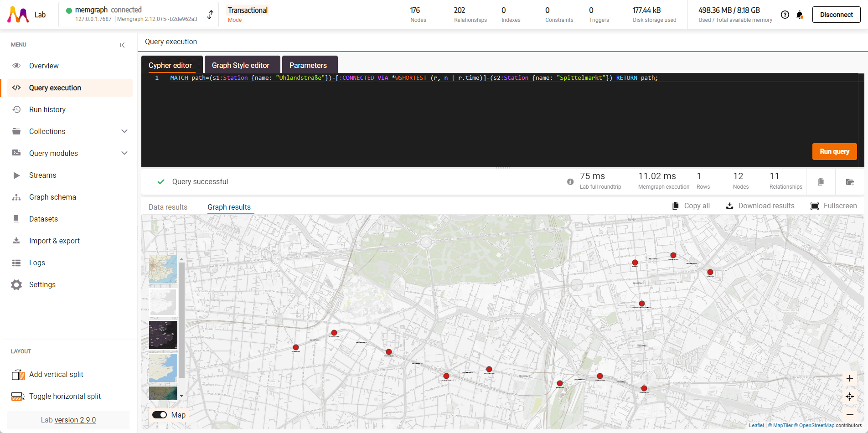Select the dark basemap thumbnail
Screen dimensions: 868x433
coord(163,335)
